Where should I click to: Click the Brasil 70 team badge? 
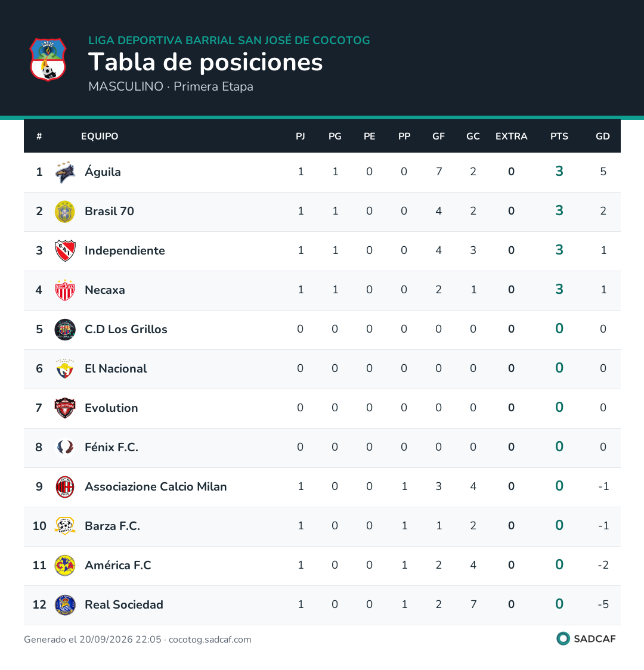65,211
